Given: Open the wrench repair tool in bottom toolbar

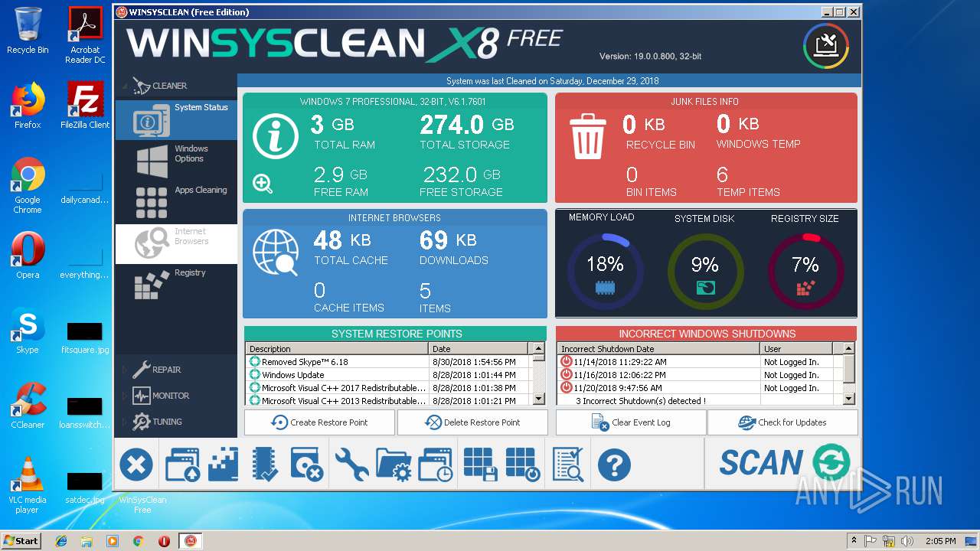Looking at the screenshot, I should 352,465.
